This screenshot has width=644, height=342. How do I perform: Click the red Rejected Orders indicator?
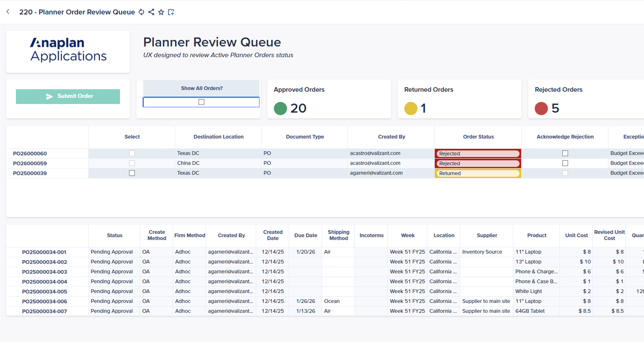[x=541, y=108]
